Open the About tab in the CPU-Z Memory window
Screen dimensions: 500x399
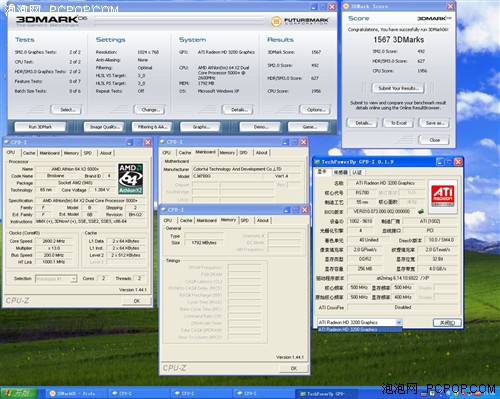[x=263, y=220]
